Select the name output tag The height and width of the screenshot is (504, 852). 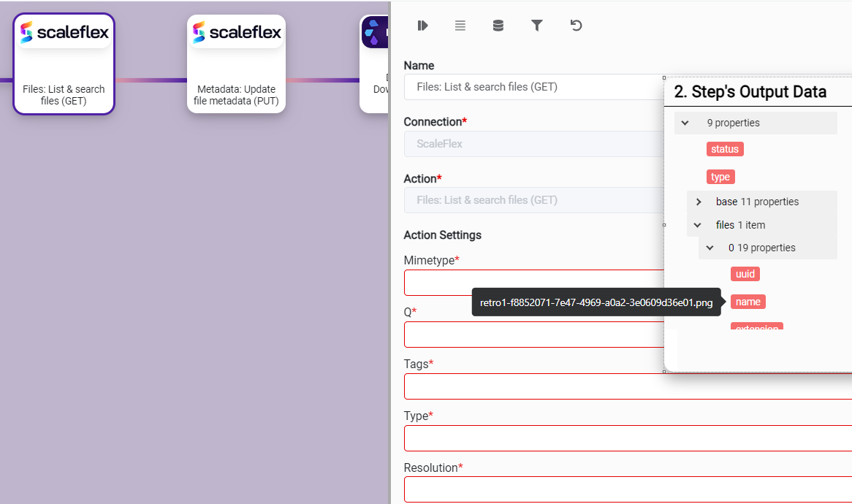[x=748, y=302]
